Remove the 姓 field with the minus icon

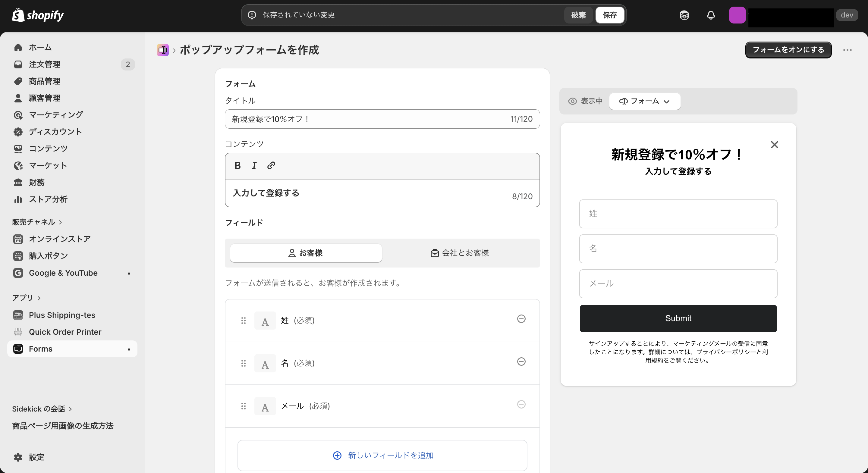click(x=521, y=319)
